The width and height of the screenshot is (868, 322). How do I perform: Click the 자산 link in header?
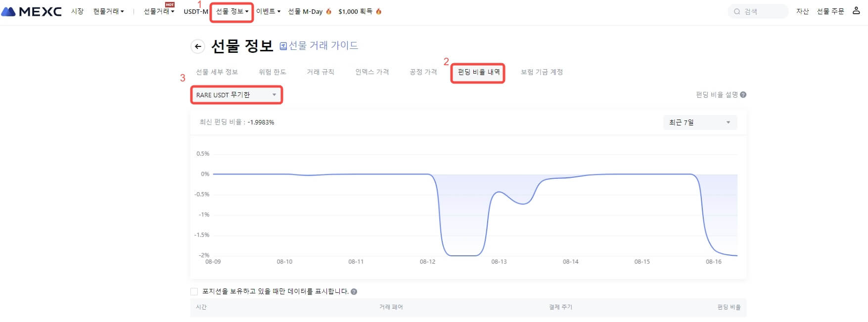(x=802, y=11)
